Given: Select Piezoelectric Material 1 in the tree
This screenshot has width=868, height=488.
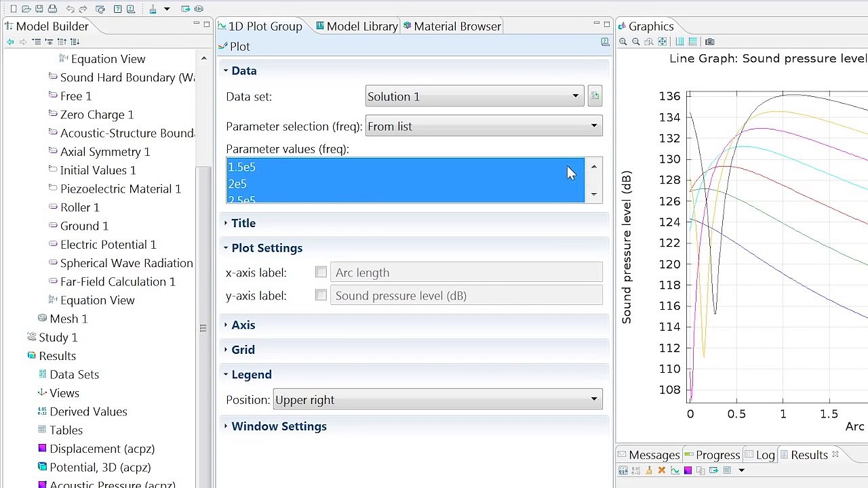Looking at the screenshot, I should pyautogui.click(x=120, y=189).
